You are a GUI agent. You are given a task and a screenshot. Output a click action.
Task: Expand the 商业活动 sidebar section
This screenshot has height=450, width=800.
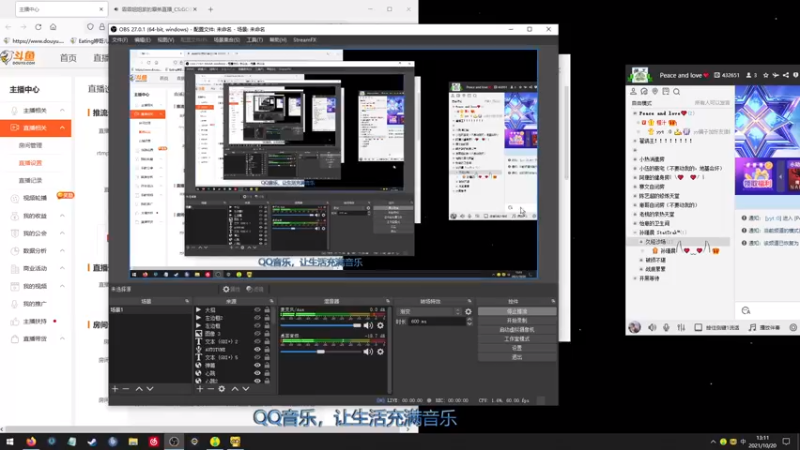(62, 268)
